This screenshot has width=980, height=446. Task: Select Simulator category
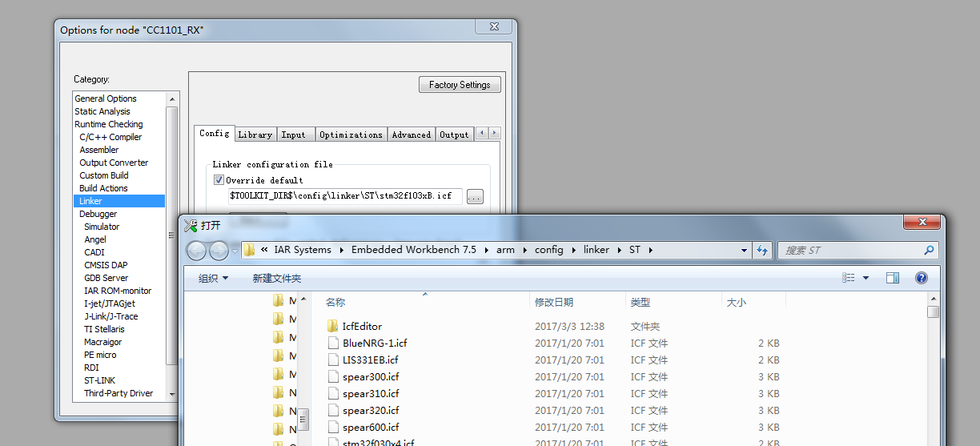(102, 227)
